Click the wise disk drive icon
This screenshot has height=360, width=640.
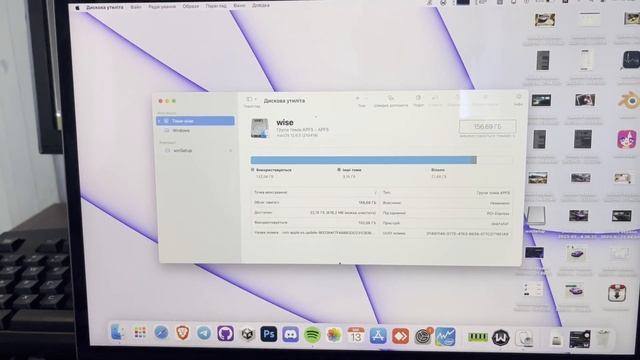[x=260, y=128]
